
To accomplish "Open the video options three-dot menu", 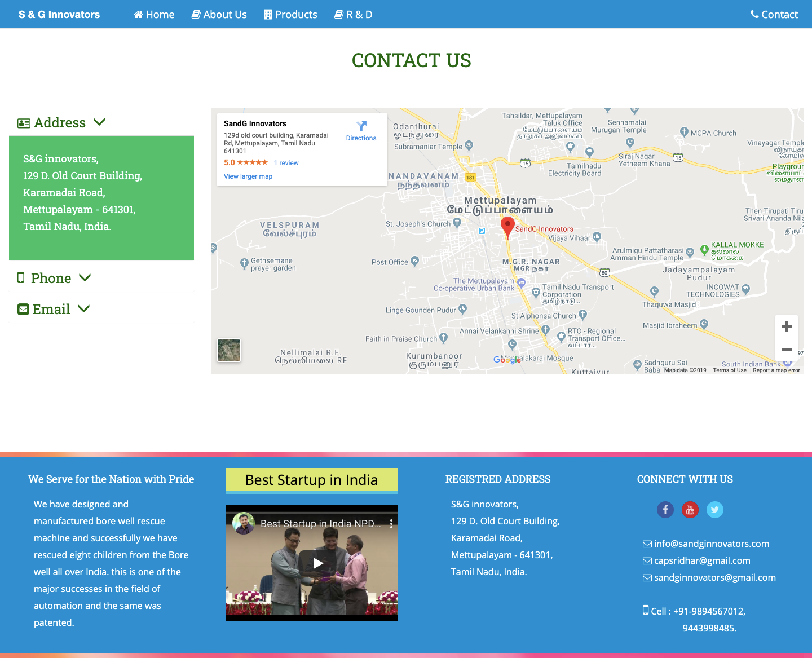I will coord(391,524).
